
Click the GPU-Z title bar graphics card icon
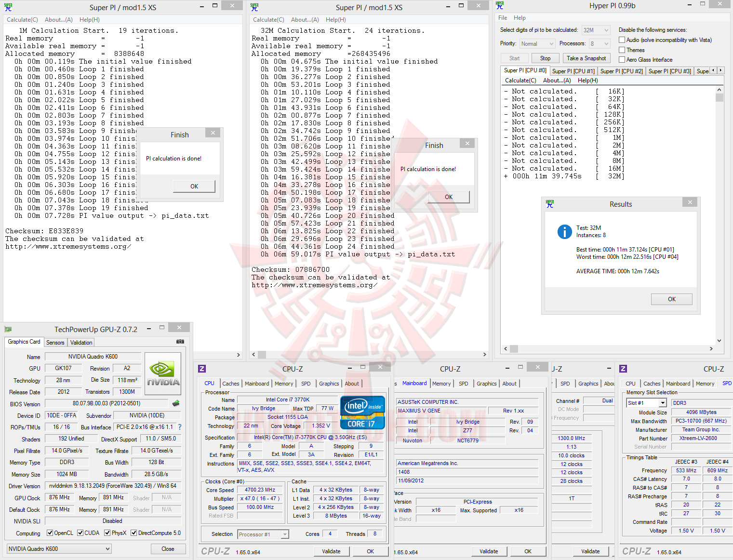click(x=8, y=329)
